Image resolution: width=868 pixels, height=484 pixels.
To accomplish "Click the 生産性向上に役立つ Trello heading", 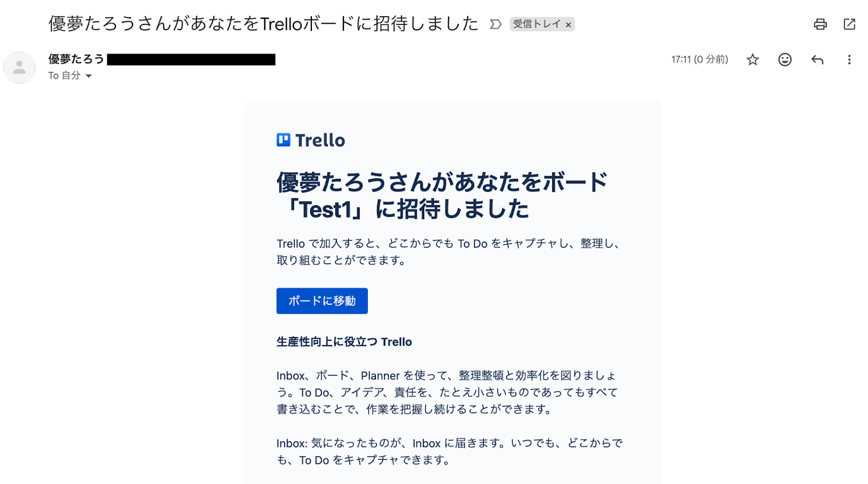I will pos(344,342).
